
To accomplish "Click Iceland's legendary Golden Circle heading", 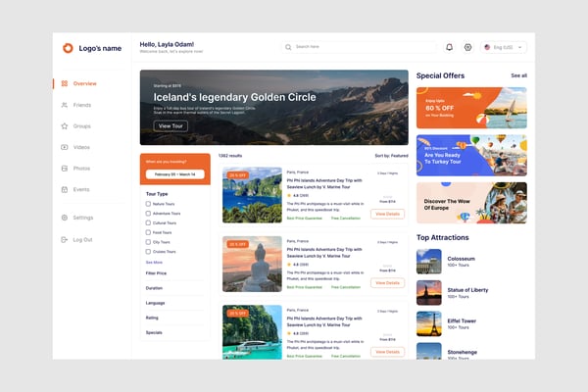I will tap(234, 97).
